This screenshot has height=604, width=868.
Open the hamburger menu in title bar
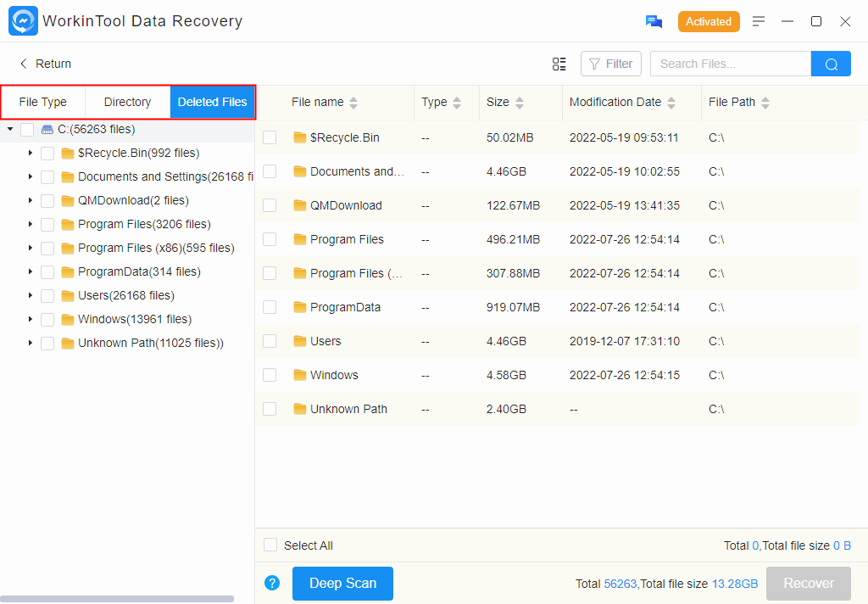759,21
